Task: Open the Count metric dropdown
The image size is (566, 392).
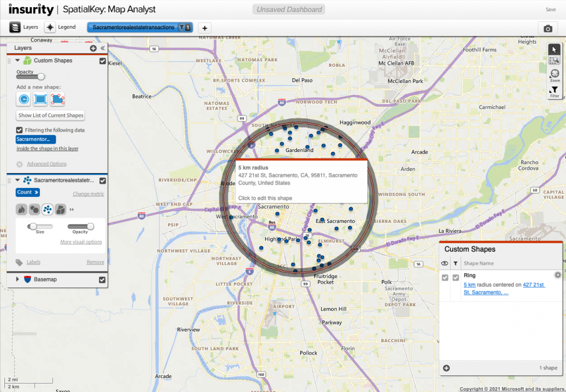Action: tap(28, 192)
